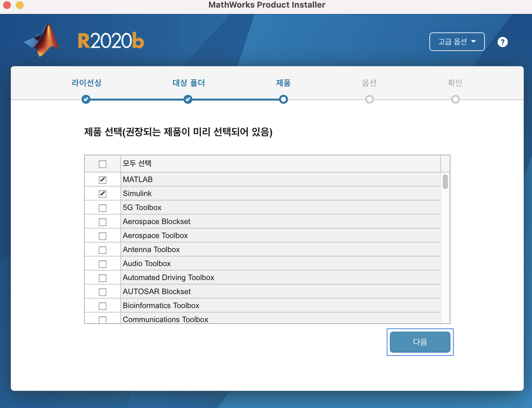The width and height of the screenshot is (532, 408).
Task: Click the 5G Toolbox row text
Action: [142, 208]
